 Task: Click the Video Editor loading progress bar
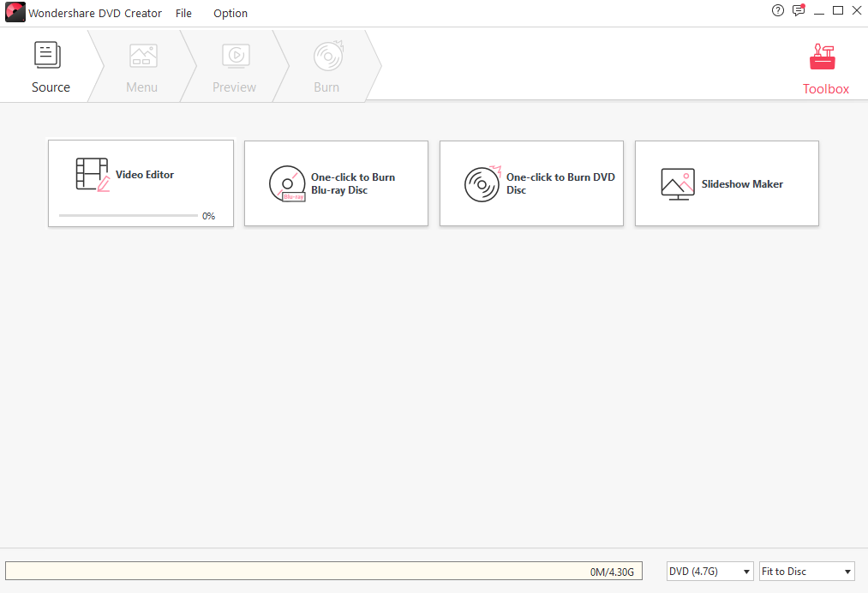pyautogui.click(x=128, y=215)
